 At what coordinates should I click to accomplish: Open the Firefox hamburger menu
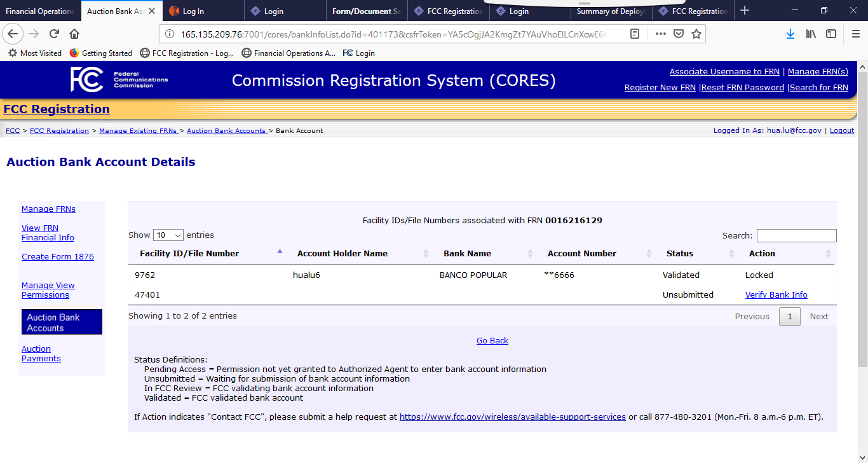[855, 34]
